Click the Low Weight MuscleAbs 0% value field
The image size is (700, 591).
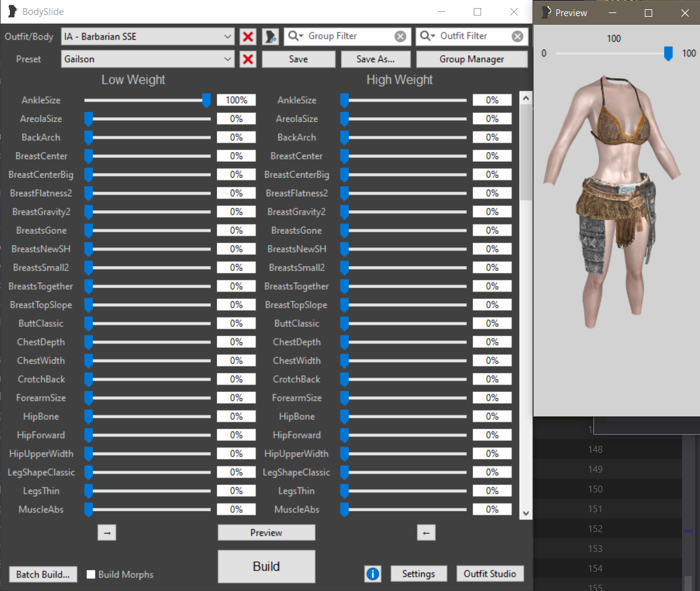tap(236, 509)
